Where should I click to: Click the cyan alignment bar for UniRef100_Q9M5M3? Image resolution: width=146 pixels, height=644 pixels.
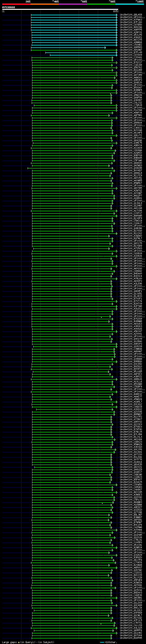(x=69, y=48)
